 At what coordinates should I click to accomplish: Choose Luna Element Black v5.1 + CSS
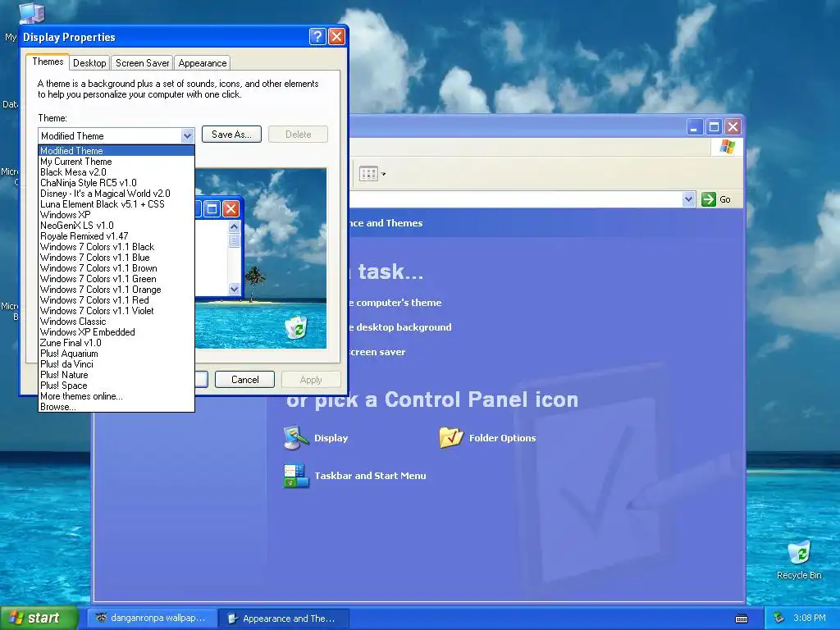coord(116,204)
